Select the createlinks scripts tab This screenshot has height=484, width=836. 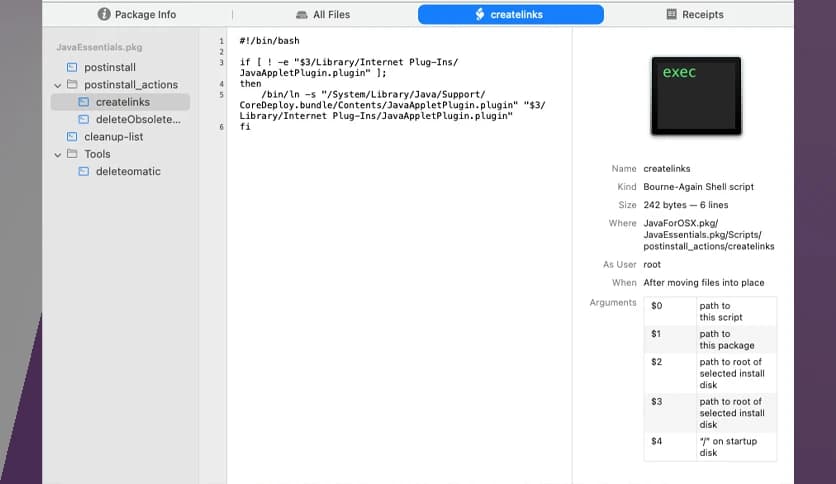pyautogui.click(x=511, y=14)
